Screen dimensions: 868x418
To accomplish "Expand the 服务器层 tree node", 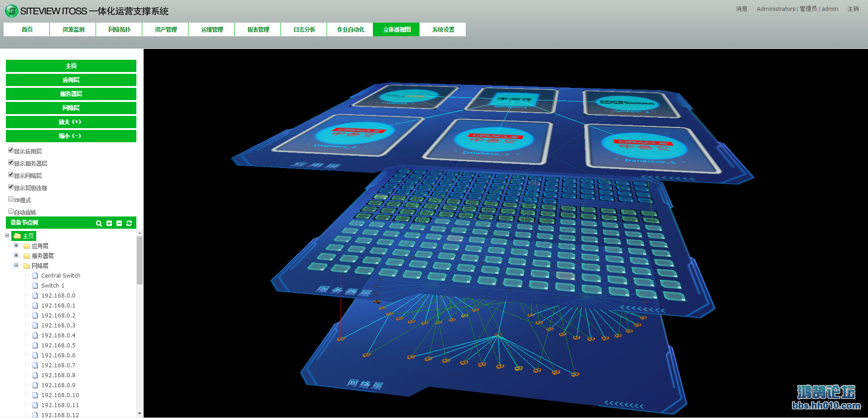I will 16,255.
